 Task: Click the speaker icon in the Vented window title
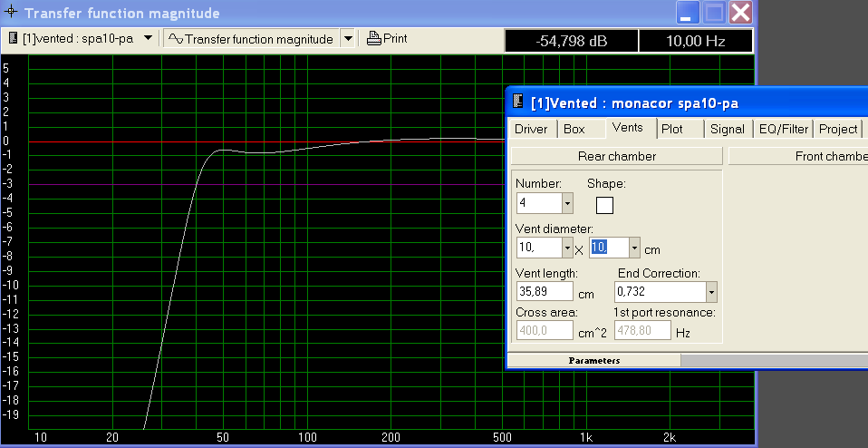point(518,102)
